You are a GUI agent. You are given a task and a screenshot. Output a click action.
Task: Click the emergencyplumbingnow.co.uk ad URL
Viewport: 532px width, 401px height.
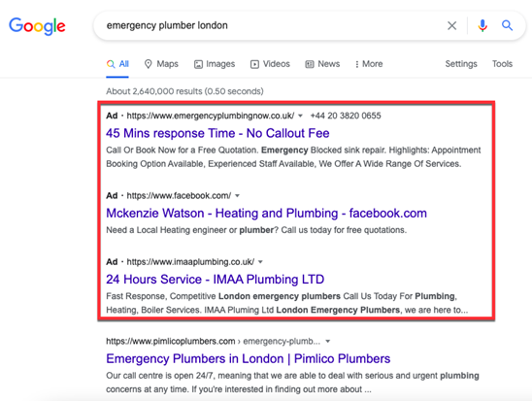click(211, 116)
